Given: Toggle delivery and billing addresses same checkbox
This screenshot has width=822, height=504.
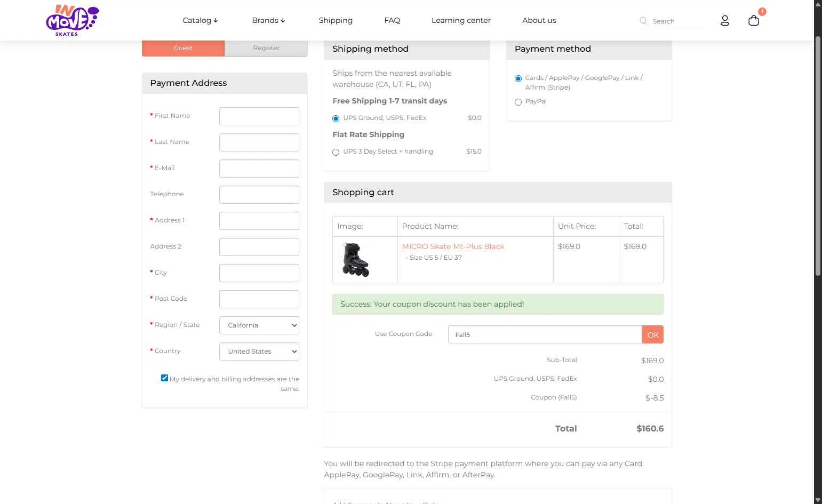Looking at the screenshot, I should [x=164, y=378].
